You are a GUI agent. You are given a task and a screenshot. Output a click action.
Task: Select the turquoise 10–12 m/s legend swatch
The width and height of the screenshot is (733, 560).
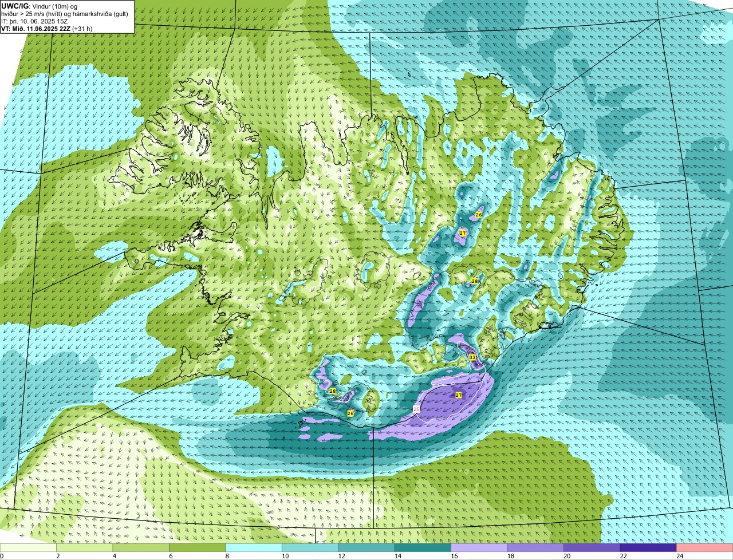coord(310,547)
